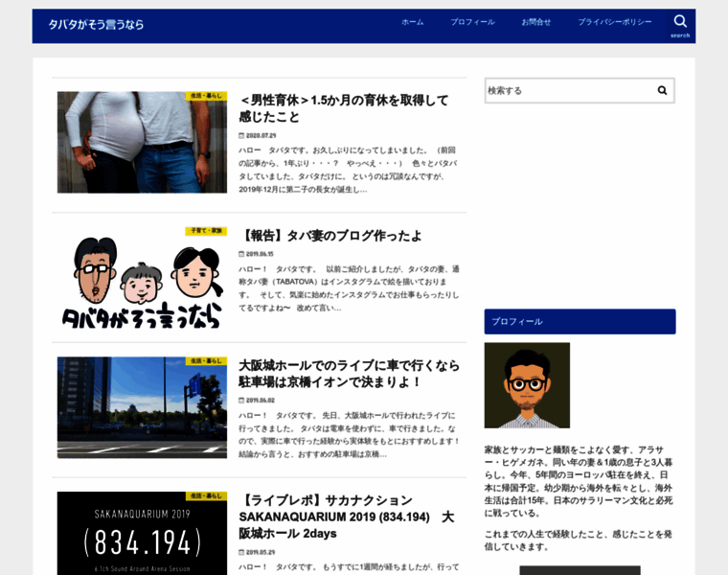Image resolution: width=728 pixels, height=575 pixels.
Task: Click the 2020.07.29 date on first article
Action: pyautogui.click(x=260, y=135)
